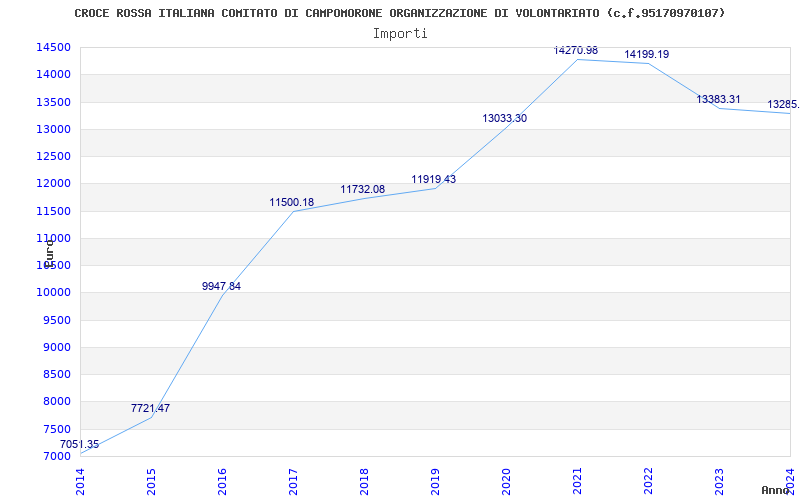Select data label 11500.18
Viewport: 800px width, 500px height.
tap(292, 203)
